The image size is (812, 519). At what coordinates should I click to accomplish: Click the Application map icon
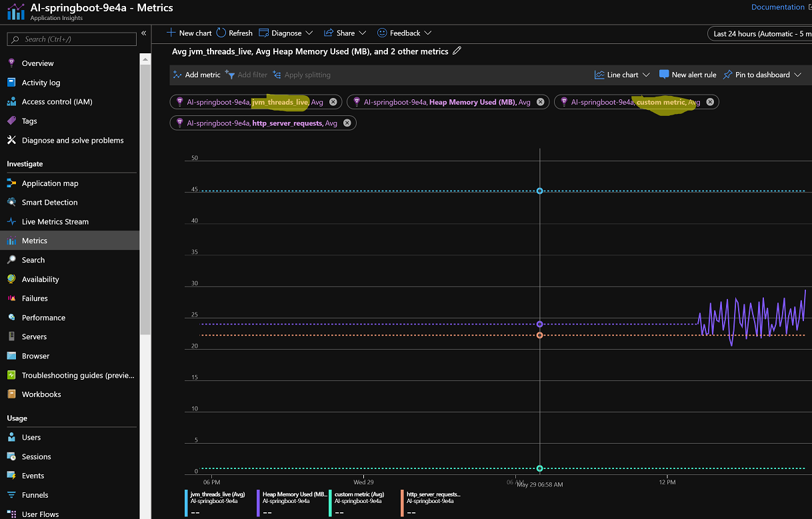point(11,183)
